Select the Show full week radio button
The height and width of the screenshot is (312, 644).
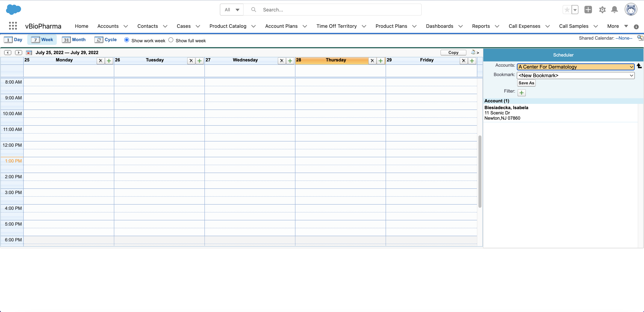tap(171, 40)
